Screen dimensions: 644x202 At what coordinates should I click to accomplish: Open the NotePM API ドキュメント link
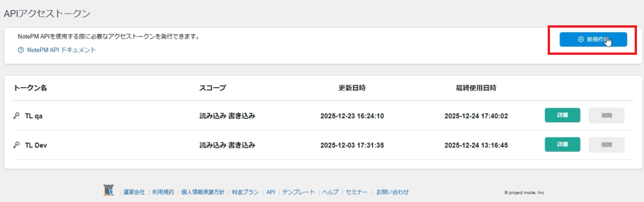point(62,50)
